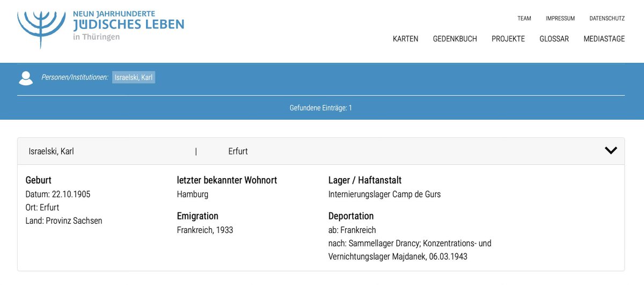
Task: Select 'nach: Sammellager Drancy' line
Action: coord(410,244)
